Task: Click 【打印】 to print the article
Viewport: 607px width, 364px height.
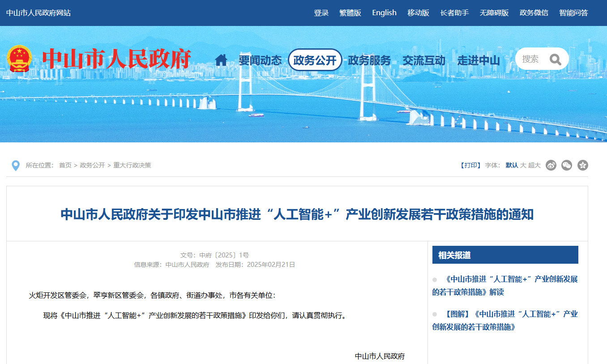Action: (x=471, y=165)
